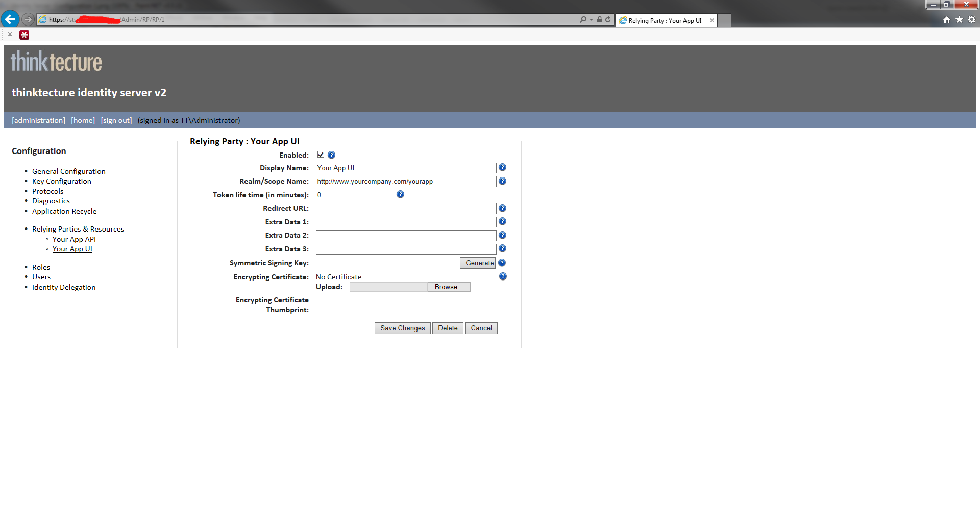Open Protocols link

[47, 191]
